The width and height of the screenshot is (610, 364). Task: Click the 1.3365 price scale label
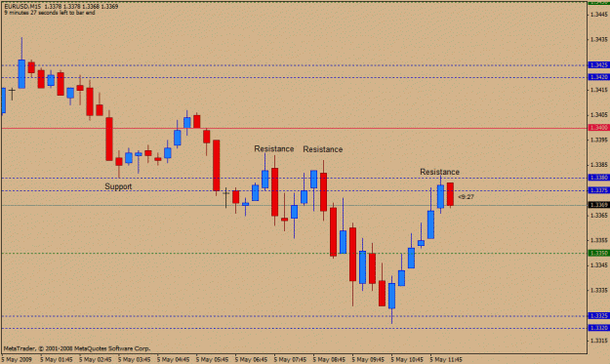pyautogui.click(x=599, y=216)
